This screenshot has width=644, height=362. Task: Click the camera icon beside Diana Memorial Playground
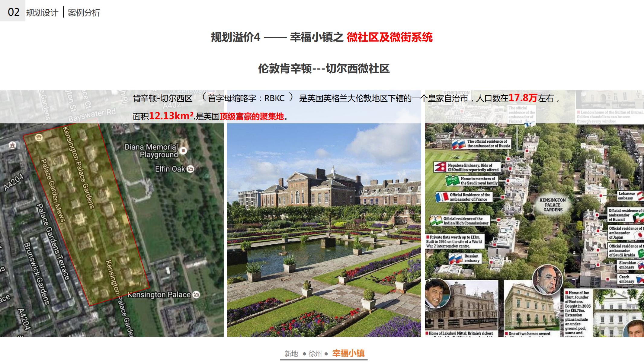183,150
